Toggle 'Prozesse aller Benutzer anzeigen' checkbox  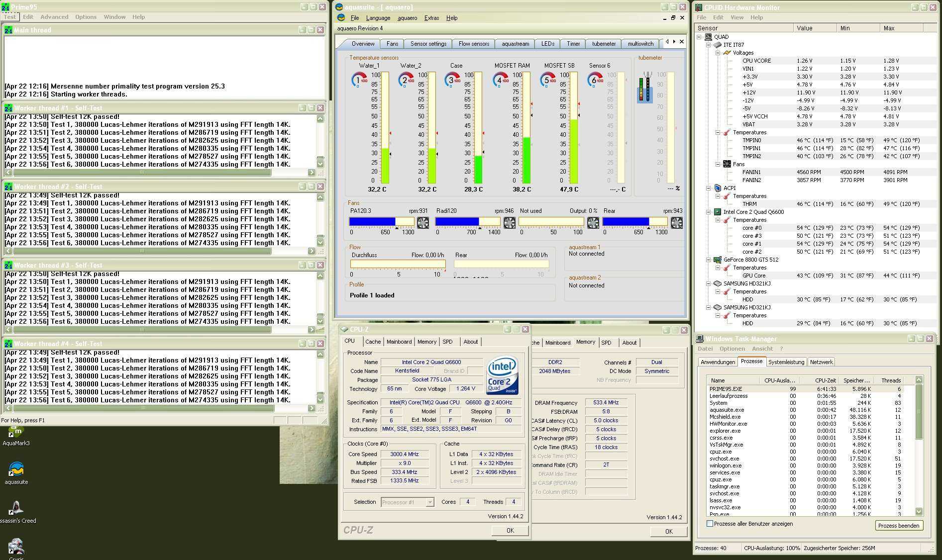pos(710,524)
